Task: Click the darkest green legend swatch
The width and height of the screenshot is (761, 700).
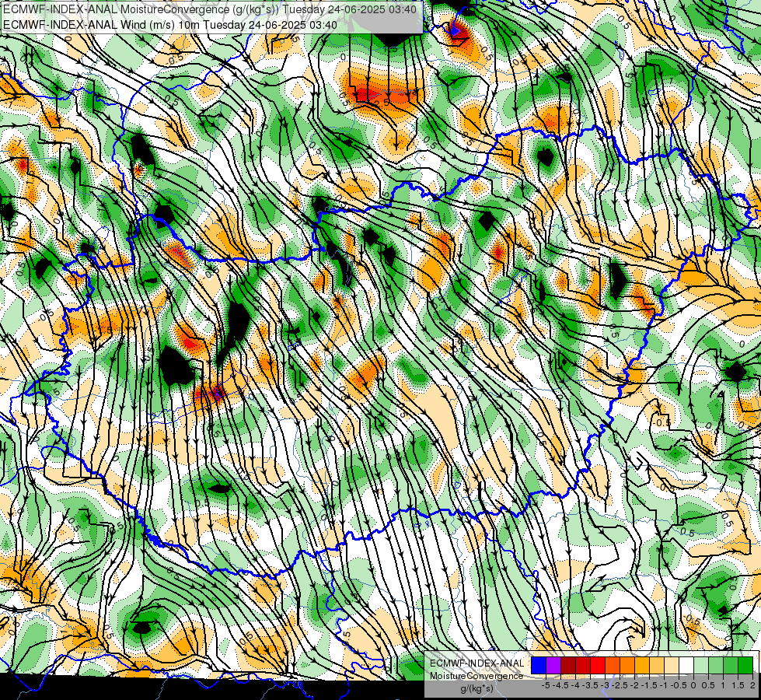Action: [x=745, y=665]
